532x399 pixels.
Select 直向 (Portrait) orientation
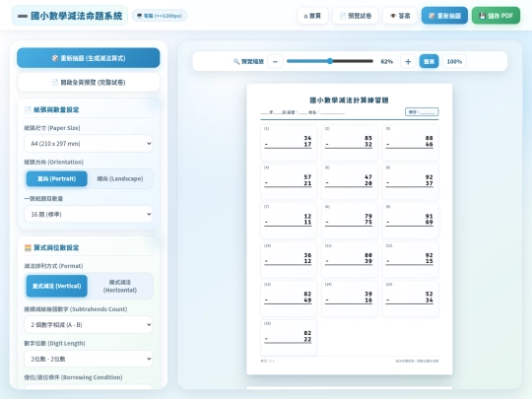tap(57, 178)
